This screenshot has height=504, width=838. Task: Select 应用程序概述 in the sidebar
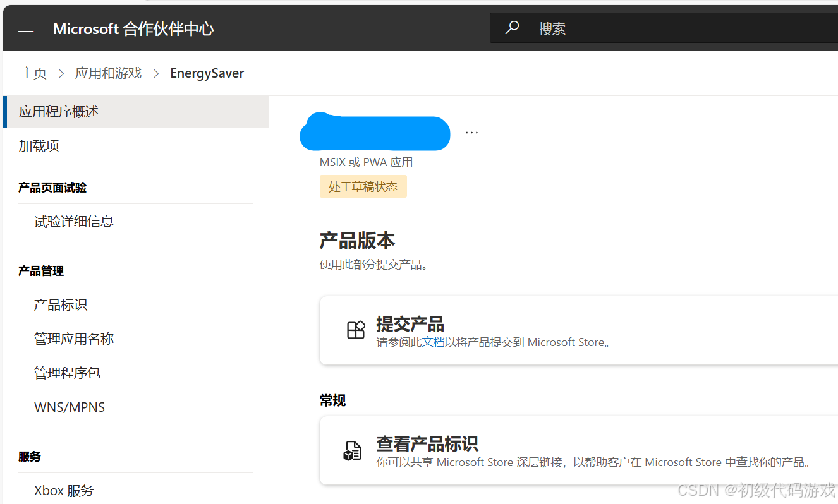136,112
